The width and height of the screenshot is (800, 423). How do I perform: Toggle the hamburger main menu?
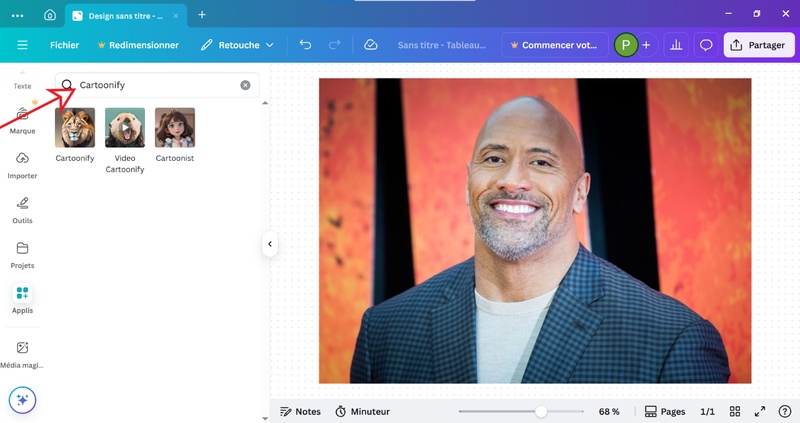click(x=22, y=45)
